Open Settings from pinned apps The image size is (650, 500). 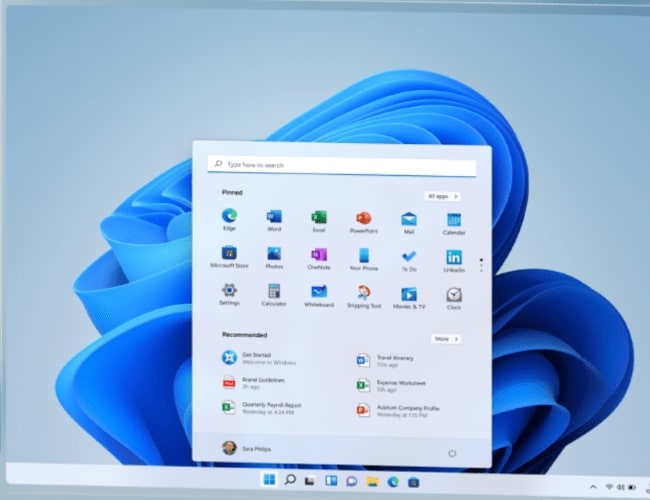229,294
